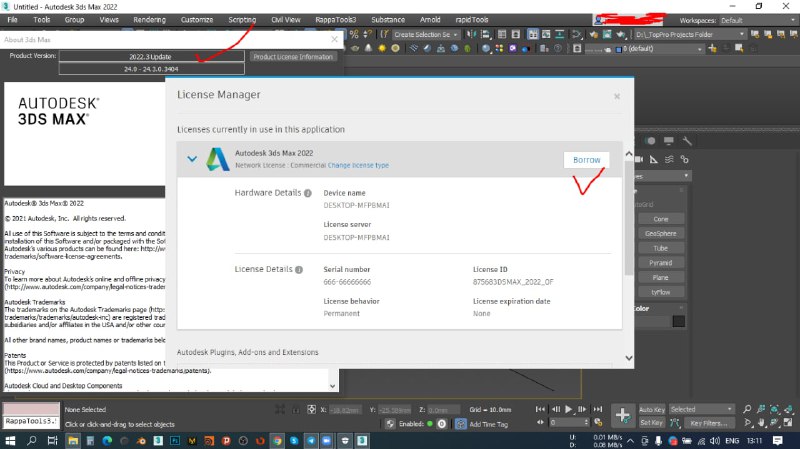The width and height of the screenshot is (800, 449).
Task: Click the Pan View hand icon
Action: point(761,422)
